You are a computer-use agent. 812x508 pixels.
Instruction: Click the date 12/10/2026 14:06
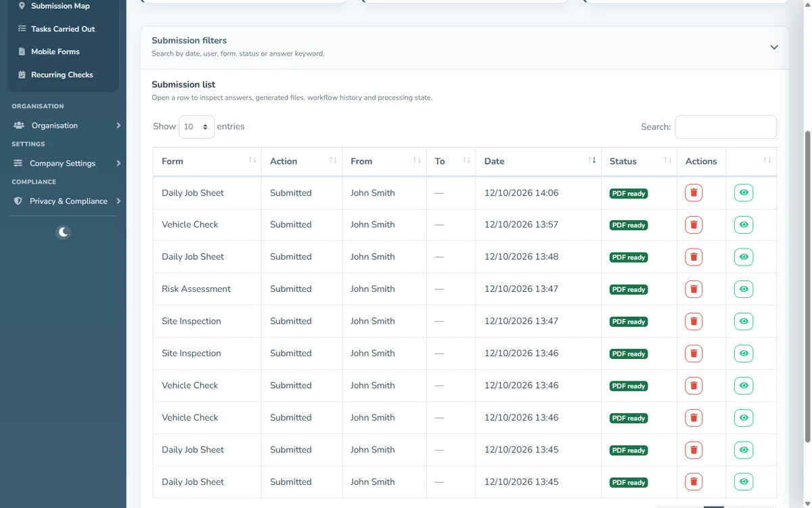(x=522, y=193)
